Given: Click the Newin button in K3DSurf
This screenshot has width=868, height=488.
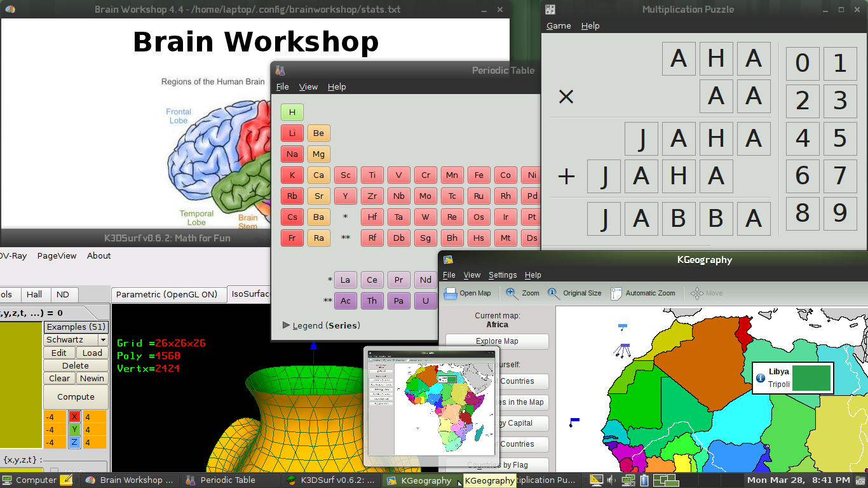Looking at the screenshot, I should click(92, 378).
